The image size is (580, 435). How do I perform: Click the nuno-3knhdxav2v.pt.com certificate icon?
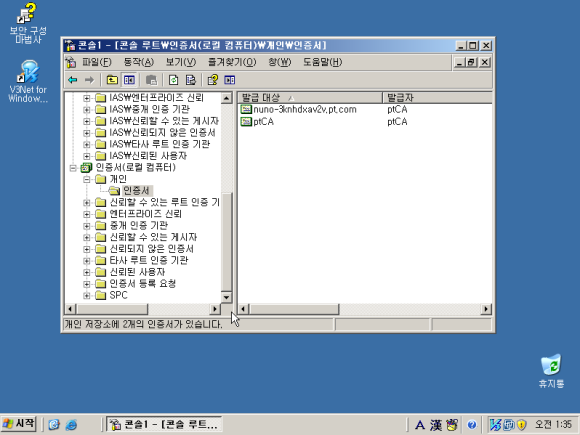pyautogui.click(x=246, y=109)
